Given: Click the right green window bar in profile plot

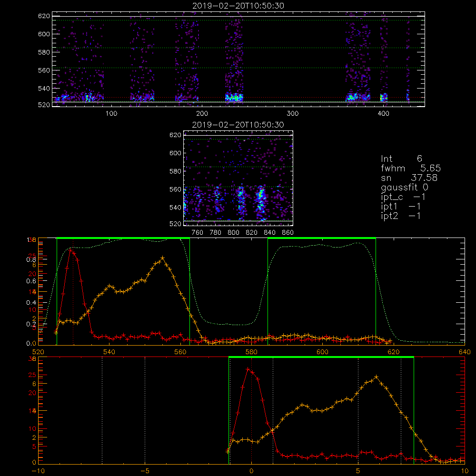Looking at the screenshot, I should pos(322,238).
